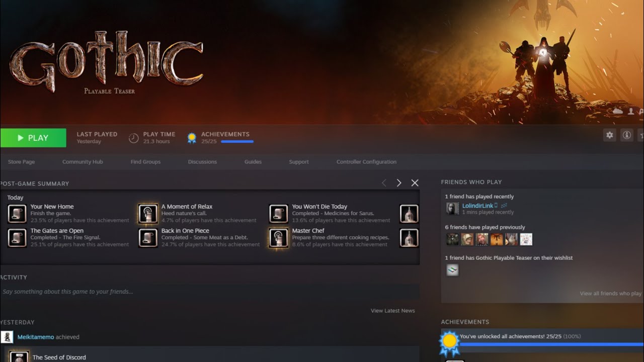Go to previous page of Post-Game Summary

tap(384, 183)
